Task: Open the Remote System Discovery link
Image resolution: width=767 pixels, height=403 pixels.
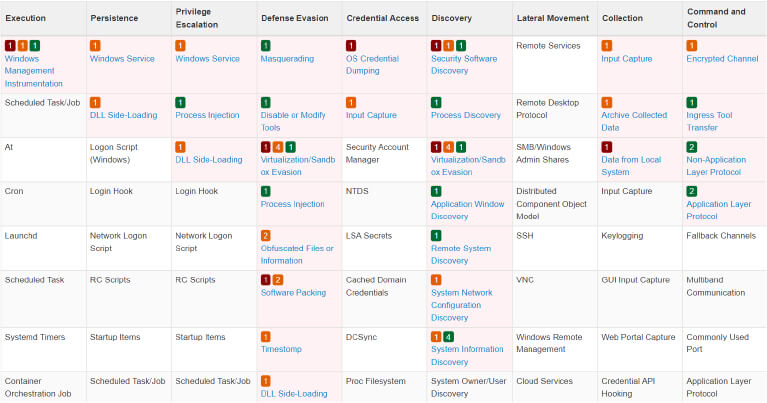Action: [460, 254]
